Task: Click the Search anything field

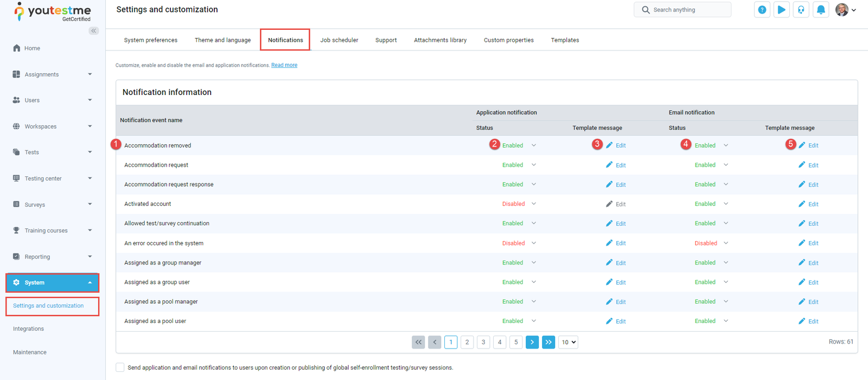Action: click(x=682, y=10)
